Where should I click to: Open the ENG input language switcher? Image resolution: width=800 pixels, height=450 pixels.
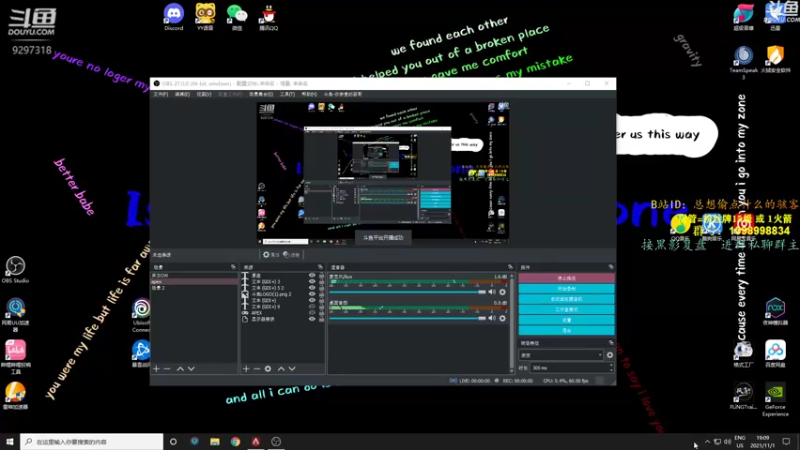[740, 441]
